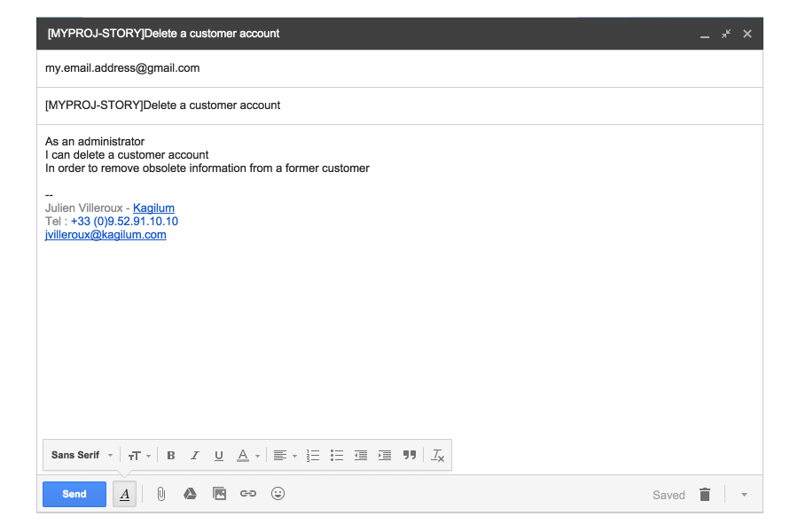The width and height of the screenshot is (798, 532).
Task: Open the text color picker
Action: 248,455
